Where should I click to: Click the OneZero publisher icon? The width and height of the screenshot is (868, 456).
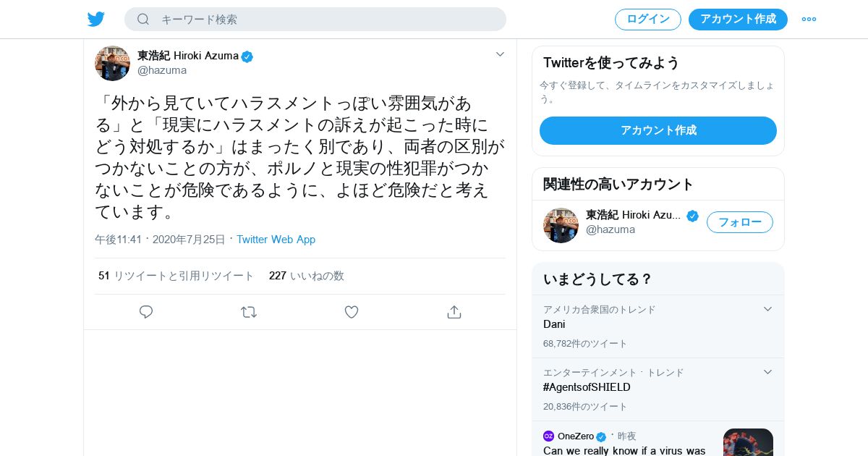(x=548, y=436)
